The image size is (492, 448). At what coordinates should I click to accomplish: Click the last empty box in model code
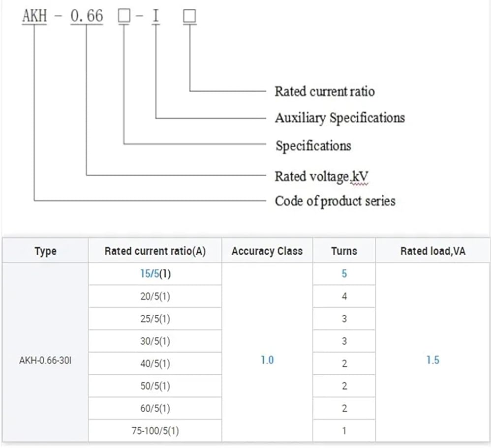(189, 17)
